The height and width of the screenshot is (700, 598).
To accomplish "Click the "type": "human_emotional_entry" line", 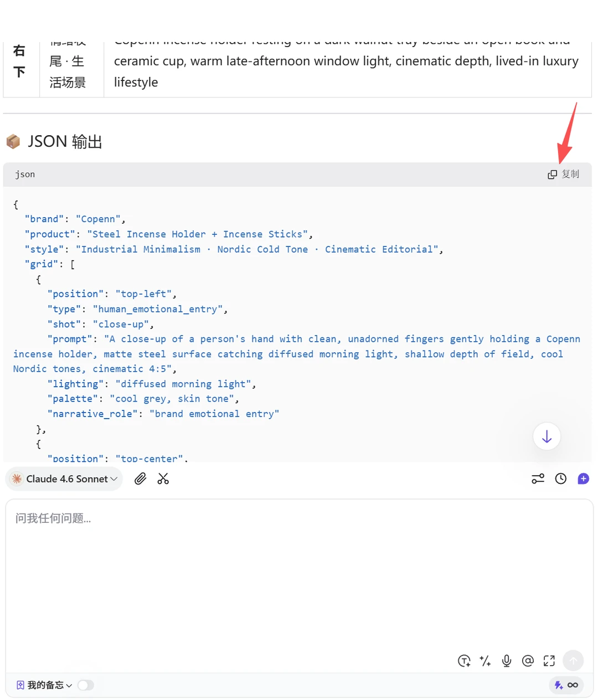I will (137, 309).
